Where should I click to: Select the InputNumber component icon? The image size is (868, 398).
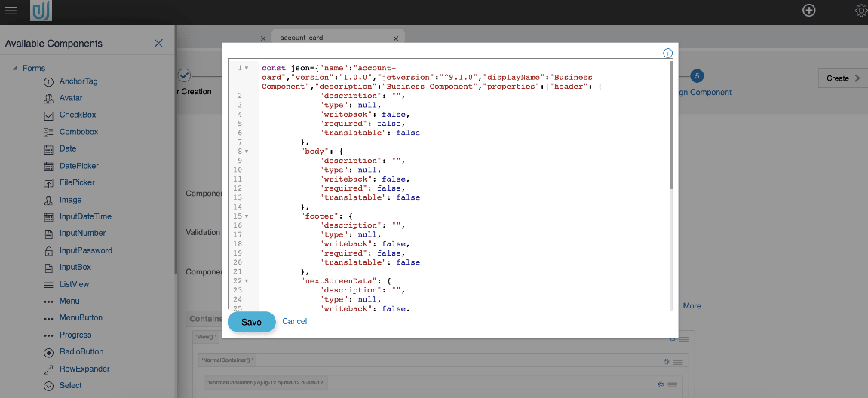[48, 234]
